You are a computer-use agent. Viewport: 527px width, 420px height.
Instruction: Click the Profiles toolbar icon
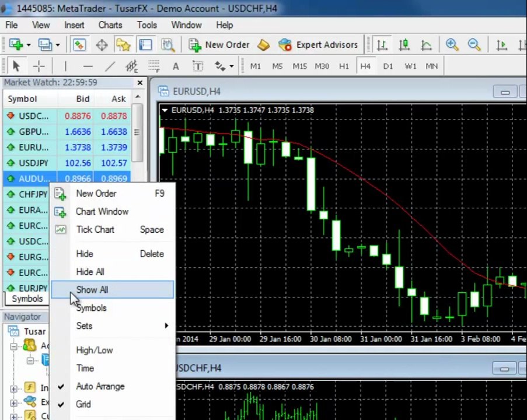(45, 45)
